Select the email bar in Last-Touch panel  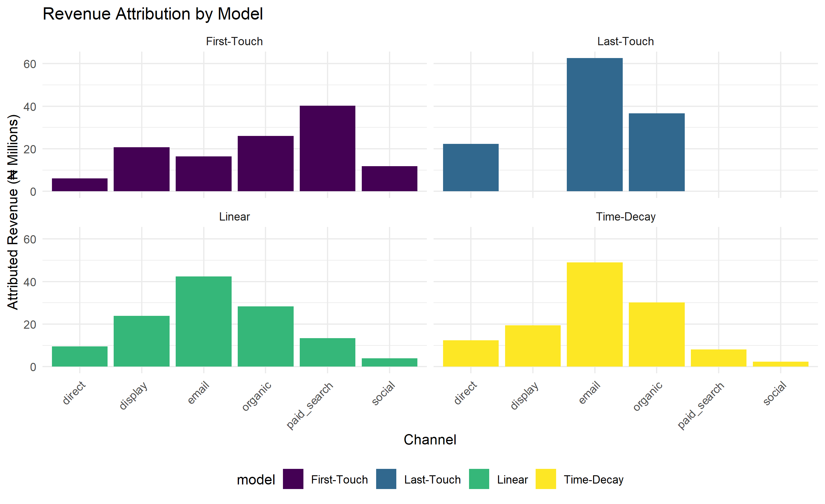(595, 125)
